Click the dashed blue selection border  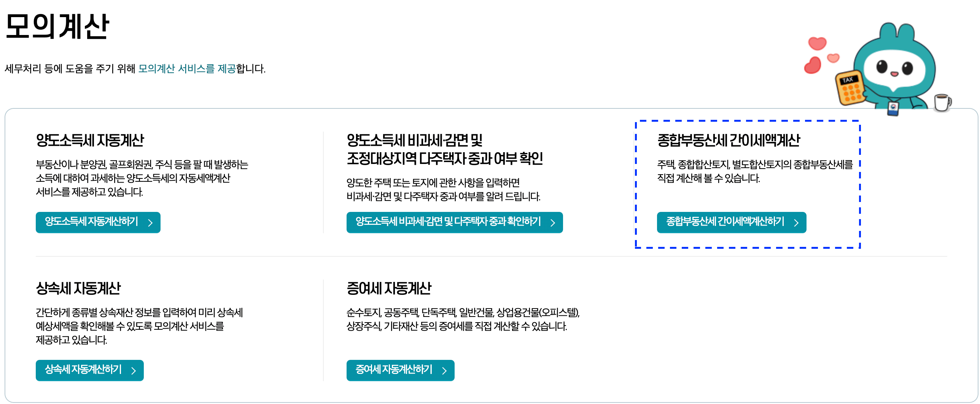tap(748, 121)
